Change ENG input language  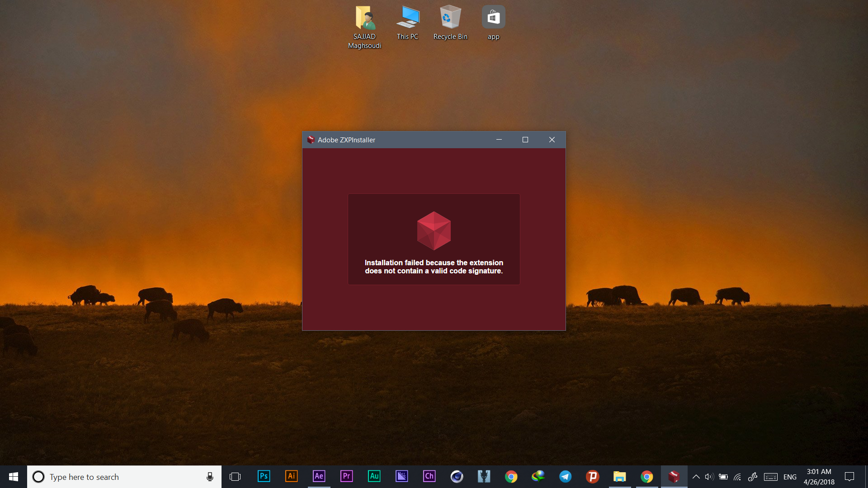(790, 477)
